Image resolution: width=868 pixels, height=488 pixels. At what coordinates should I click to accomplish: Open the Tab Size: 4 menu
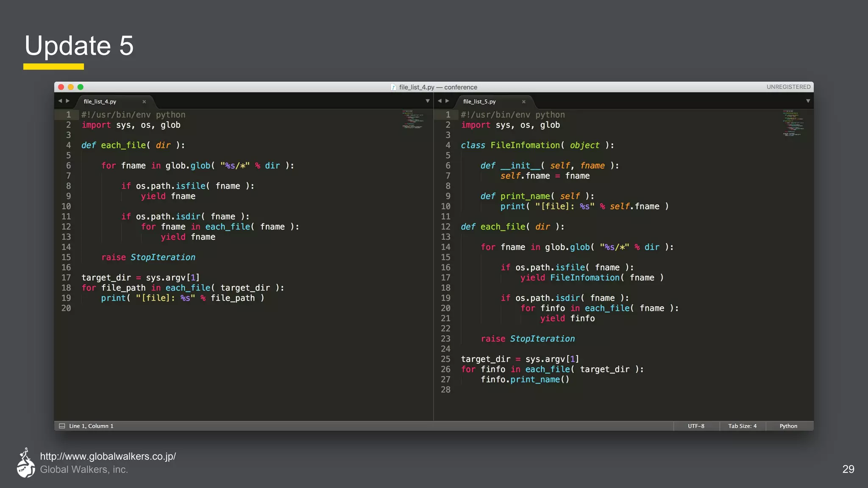[742, 426]
